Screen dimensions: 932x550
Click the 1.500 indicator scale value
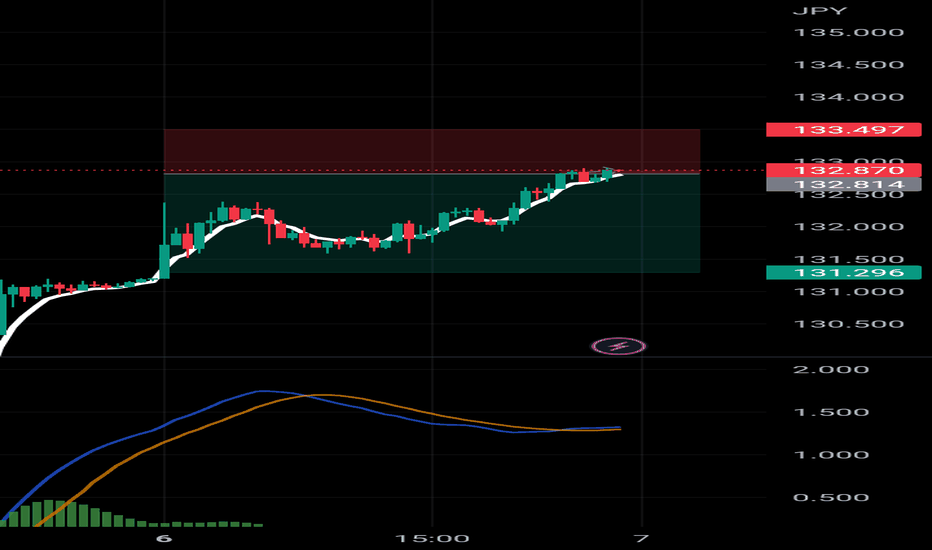[831, 413]
